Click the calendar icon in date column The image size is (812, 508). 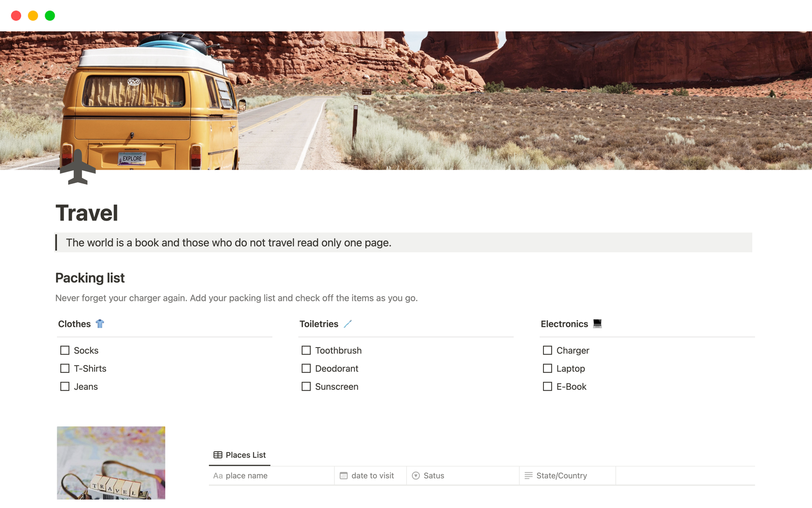(343, 476)
